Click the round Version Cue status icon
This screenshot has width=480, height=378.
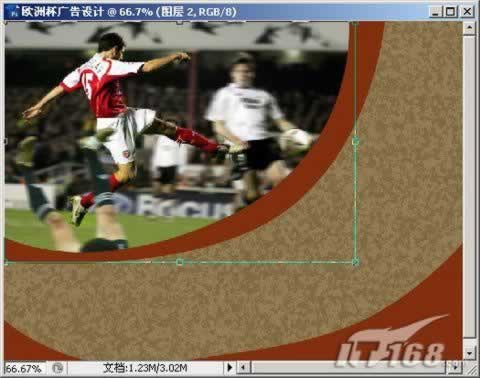pyautogui.click(x=58, y=368)
